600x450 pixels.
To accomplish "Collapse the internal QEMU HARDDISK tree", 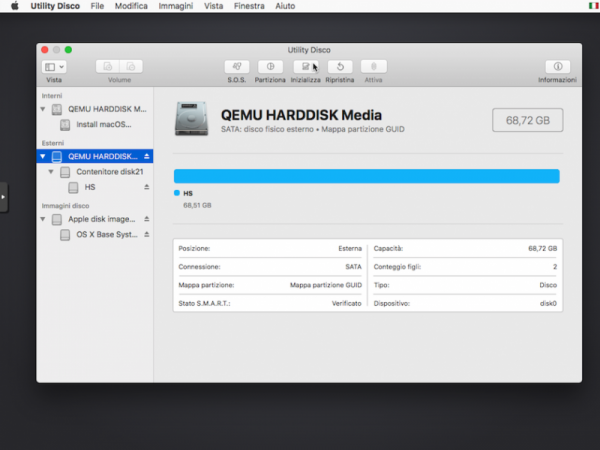I will coord(43,110).
